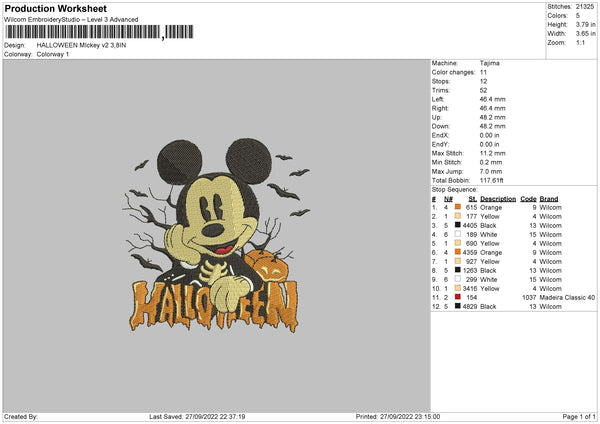Click the St. column header
The image size is (600, 424).
point(472,197)
